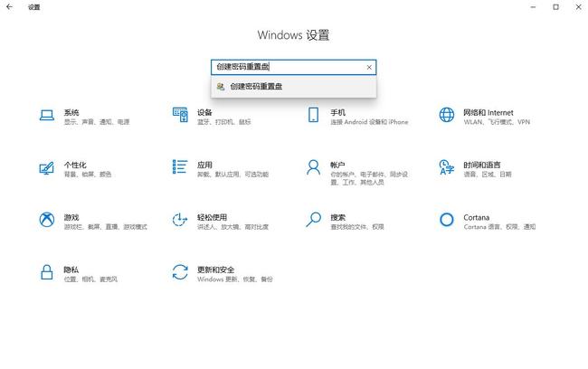Open the 个性化 settings label
Viewport: 588px width, 369px height.
pyautogui.click(x=75, y=165)
